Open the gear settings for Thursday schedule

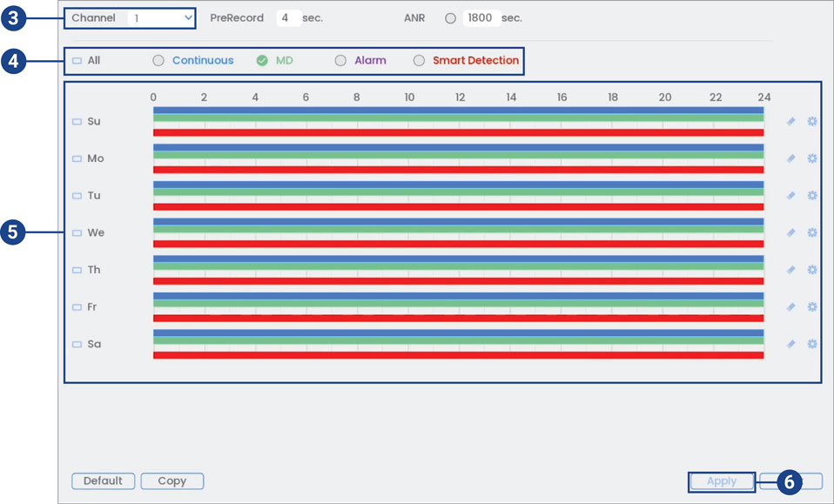(811, 270)
